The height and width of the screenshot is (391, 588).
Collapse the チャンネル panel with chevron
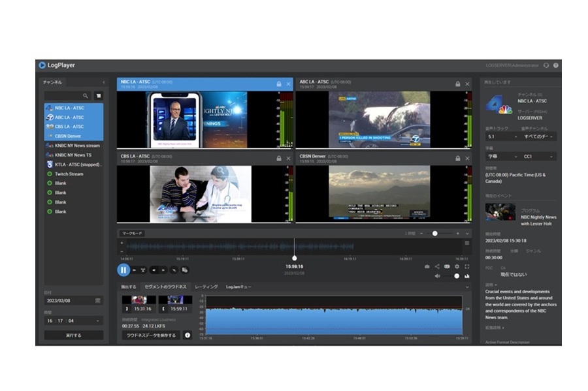click(104, 82)
